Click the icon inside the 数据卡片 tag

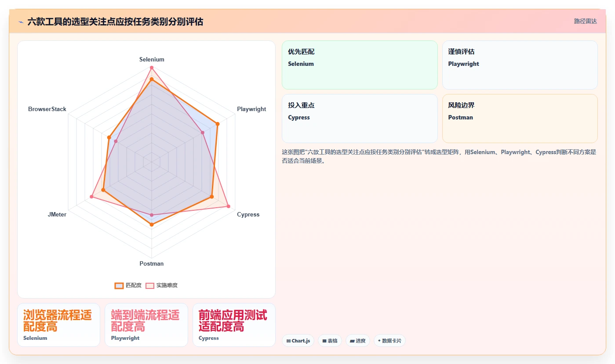tap(379, 341)
